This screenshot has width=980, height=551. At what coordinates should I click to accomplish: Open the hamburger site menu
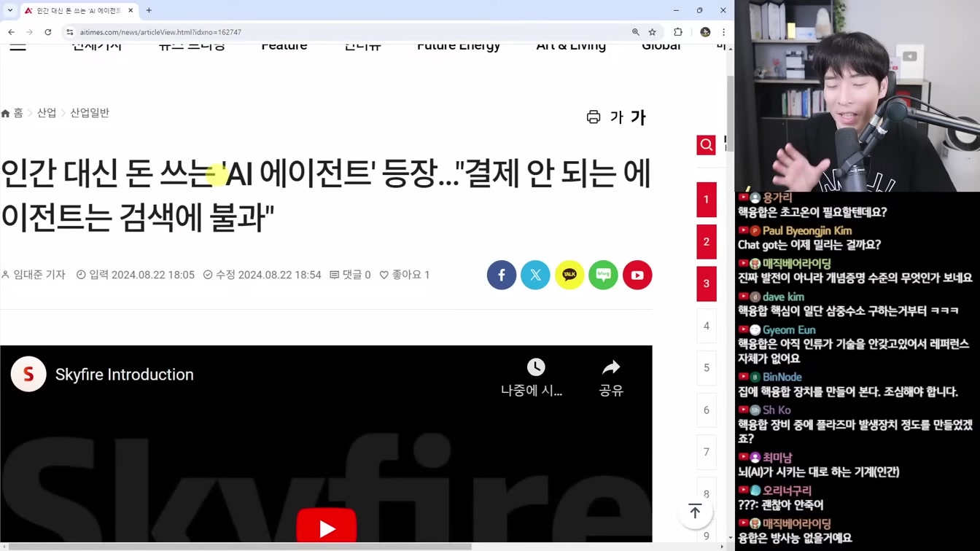click(x=17, y=47)
